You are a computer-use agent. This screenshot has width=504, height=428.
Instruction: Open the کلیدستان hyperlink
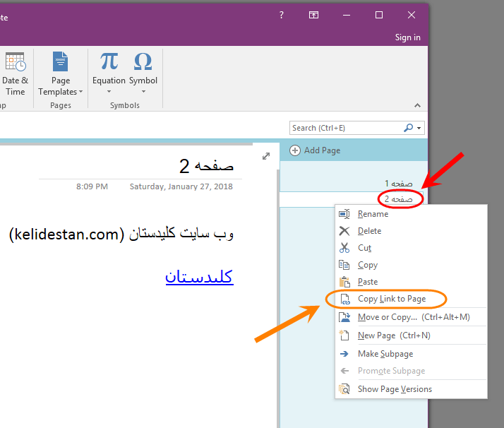[x=199, y=277]
